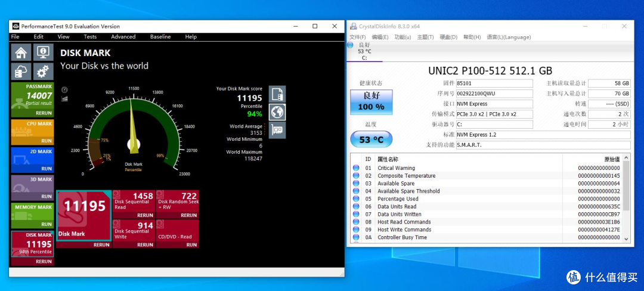Click the hardware card icon below the globe

tap(277, 130)
